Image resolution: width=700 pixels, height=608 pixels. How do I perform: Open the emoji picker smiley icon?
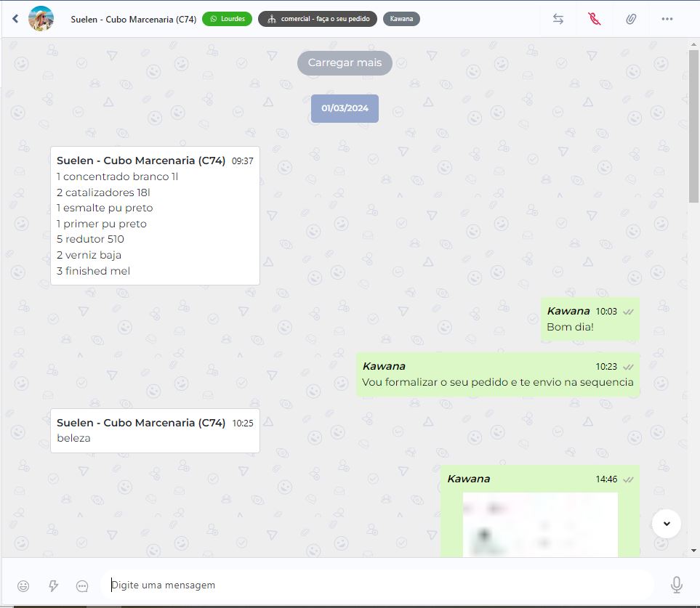pos(23,585)
